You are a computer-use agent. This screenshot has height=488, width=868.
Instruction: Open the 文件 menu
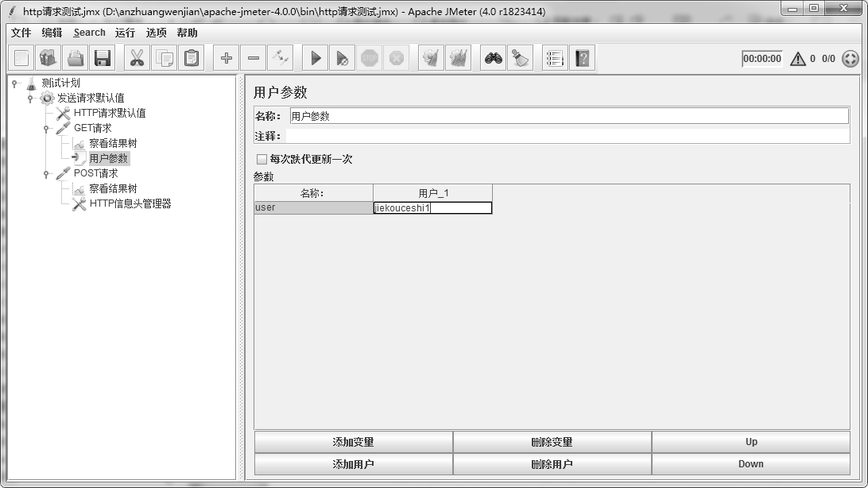click(21, 33)
